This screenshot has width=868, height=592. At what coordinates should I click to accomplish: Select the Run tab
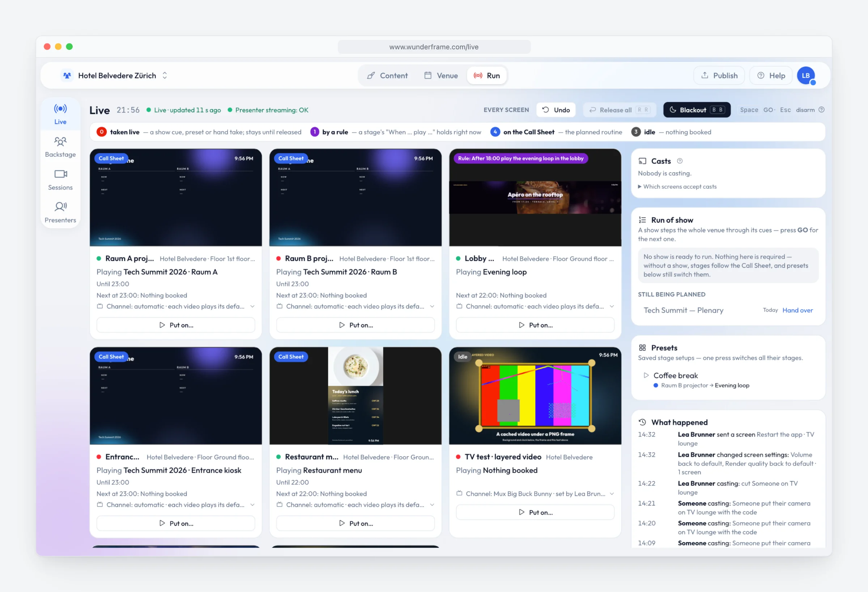[487, 76]
